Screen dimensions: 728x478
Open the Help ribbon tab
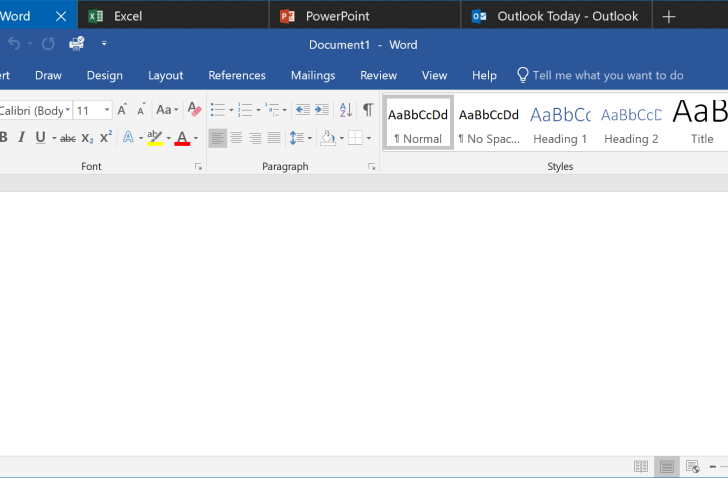[x=484, y=75]
